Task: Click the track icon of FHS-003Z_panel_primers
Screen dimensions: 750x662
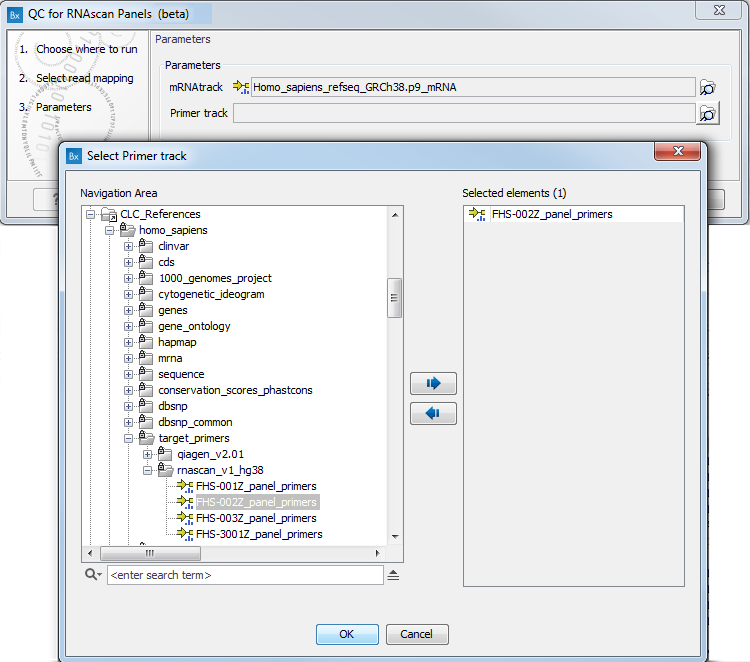Action: click(185, 518)
